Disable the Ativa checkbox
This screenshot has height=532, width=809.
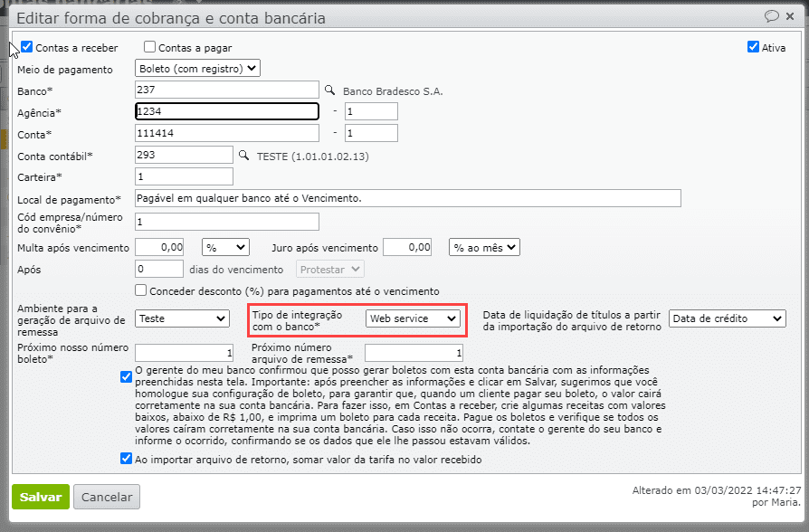click(752, 47)
